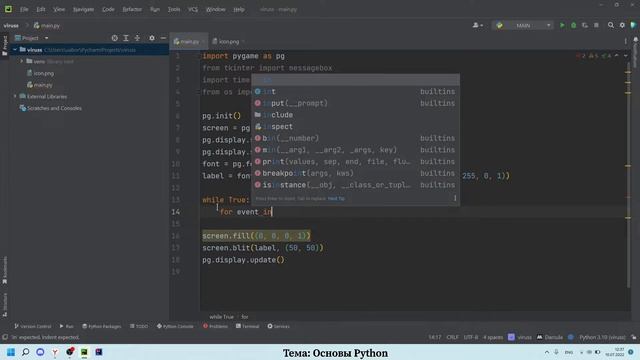Screen dimensions: 640x360
Task: Choose 'inspect' completion suggestion
Action: 355,127
